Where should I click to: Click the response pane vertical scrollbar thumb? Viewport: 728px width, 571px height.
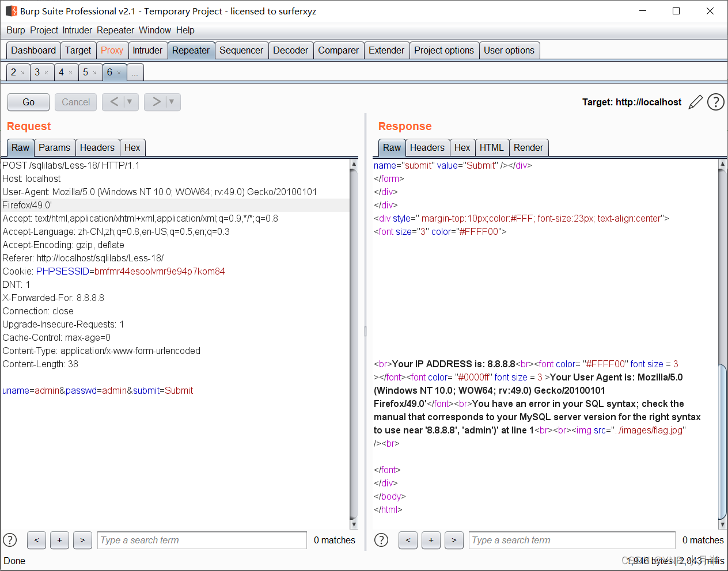[723, 441]
